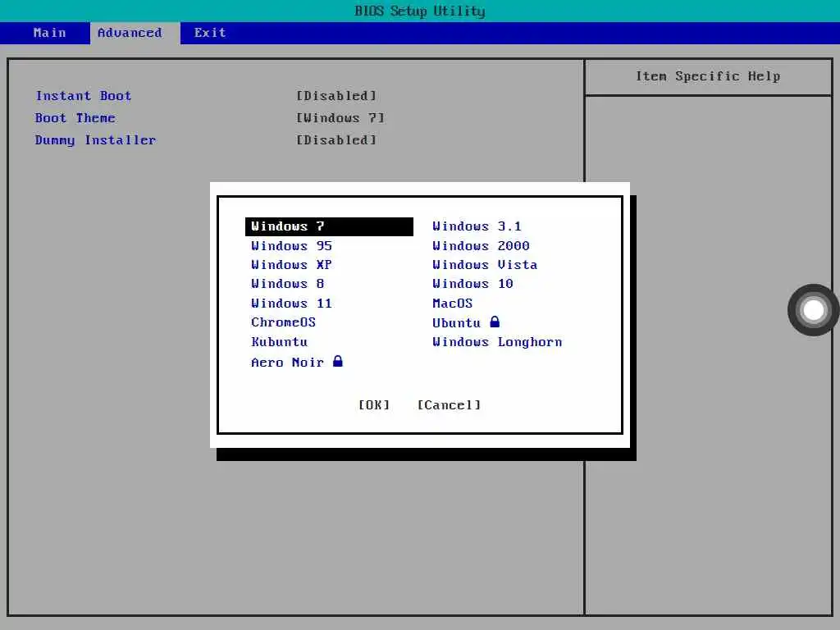Image resolution: width=840 pixels, height=630 pixels.
Task: Switch to the Main tab
Action: (49, 33)
